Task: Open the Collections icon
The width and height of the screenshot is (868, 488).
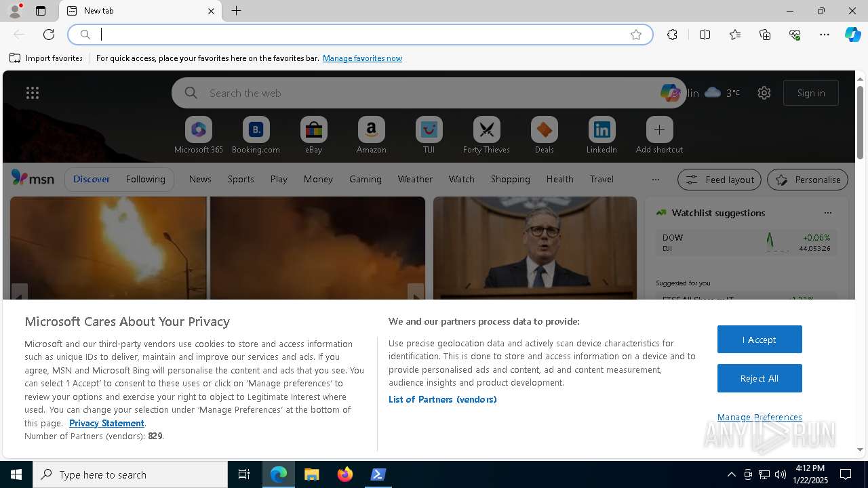Action: [765, 35]
